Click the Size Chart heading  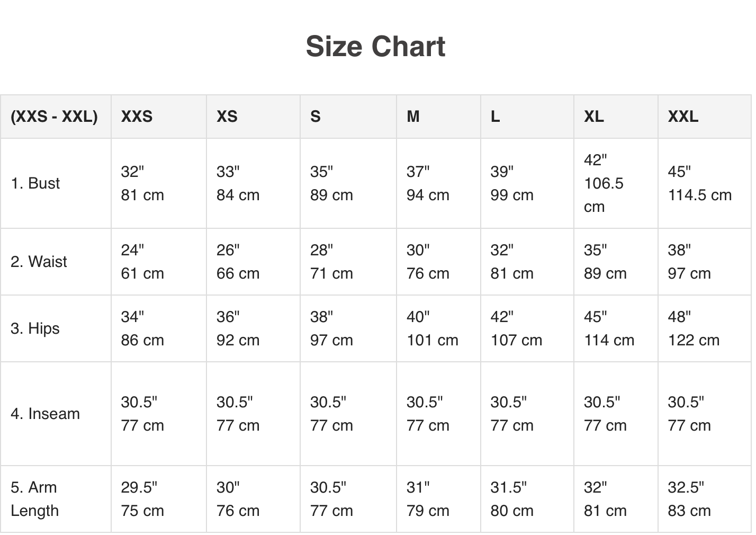(375, 47)
